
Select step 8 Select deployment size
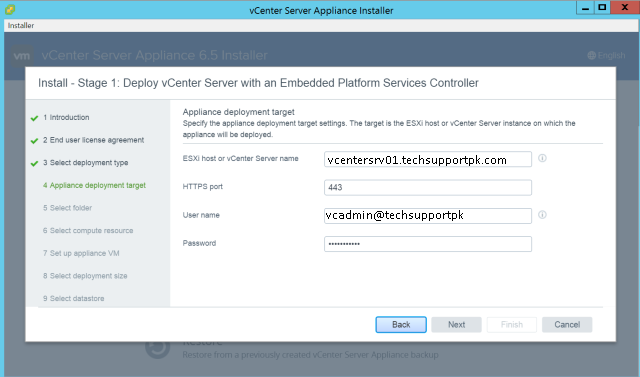click(85, 276)
